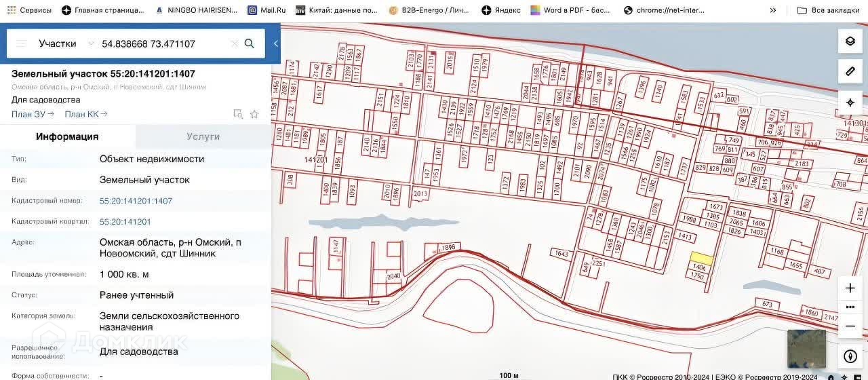The image size is (868, 380).
Task: Switch to the Услуги tab
Action: coord(203,136)
